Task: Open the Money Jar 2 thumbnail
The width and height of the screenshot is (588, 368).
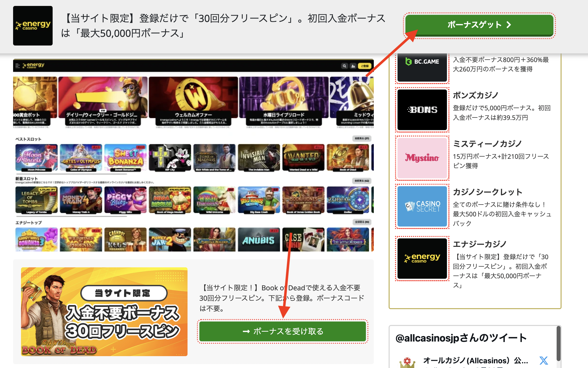Action: 170,240
